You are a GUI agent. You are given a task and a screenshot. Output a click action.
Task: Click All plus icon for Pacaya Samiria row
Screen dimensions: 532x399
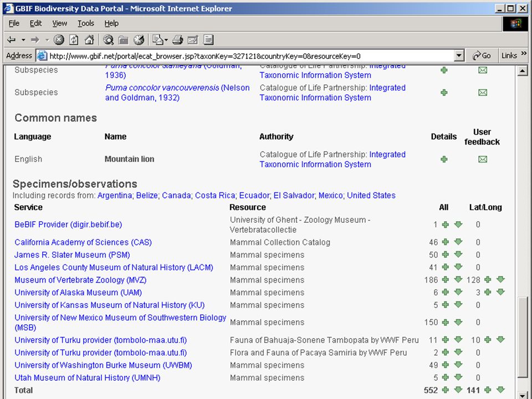point(446,352)
